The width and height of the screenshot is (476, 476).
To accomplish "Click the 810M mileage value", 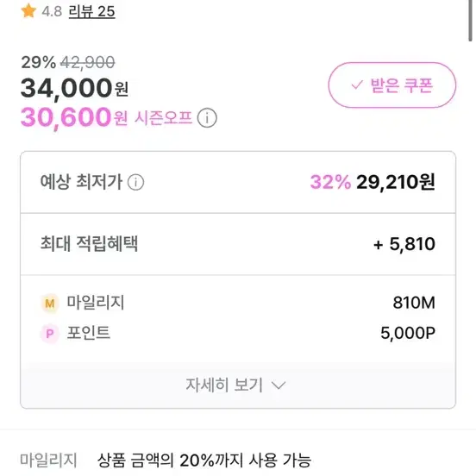I will 414,303.
